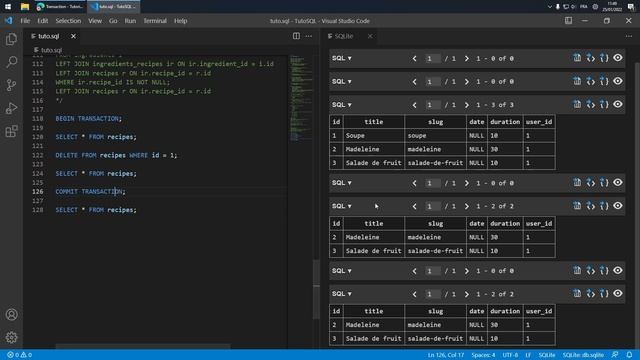Go to next page of the '1 - 3 of 3' result
The height and width of the screenshot is (360, 640).
(467, 105)
